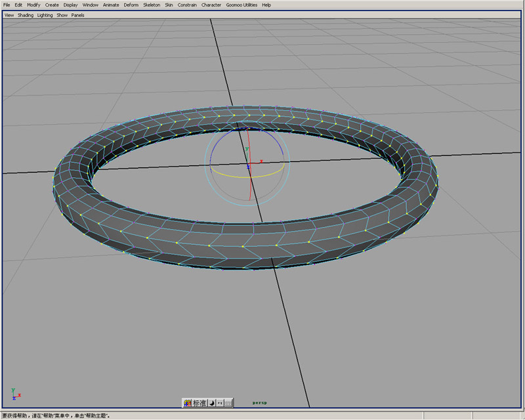Screen dimensions: 525x420
Task: Open the Window menu
Action: tap(91, 5)
